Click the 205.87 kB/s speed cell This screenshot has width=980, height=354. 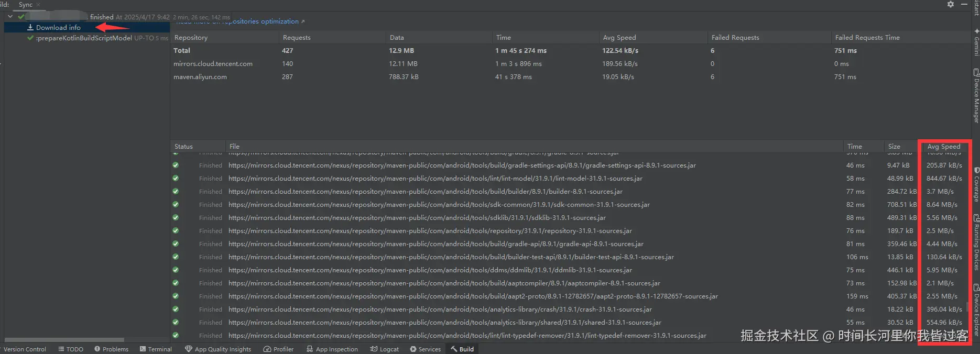pyautogui.click(x=944, y=165)
